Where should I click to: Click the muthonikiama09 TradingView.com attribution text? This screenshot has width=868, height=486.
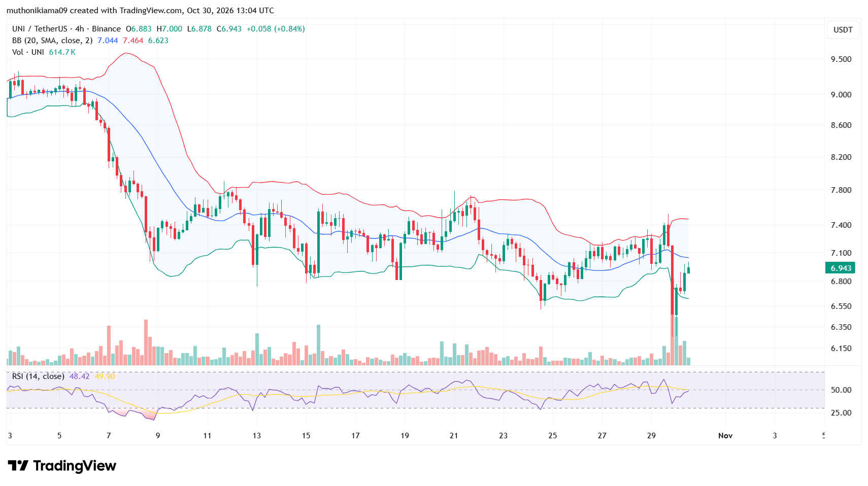click(x=140, y=10)
